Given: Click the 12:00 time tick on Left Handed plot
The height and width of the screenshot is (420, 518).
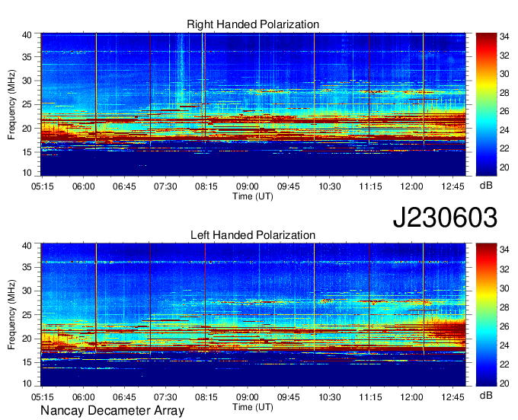Looking at the screenshot, I should 411,397.
